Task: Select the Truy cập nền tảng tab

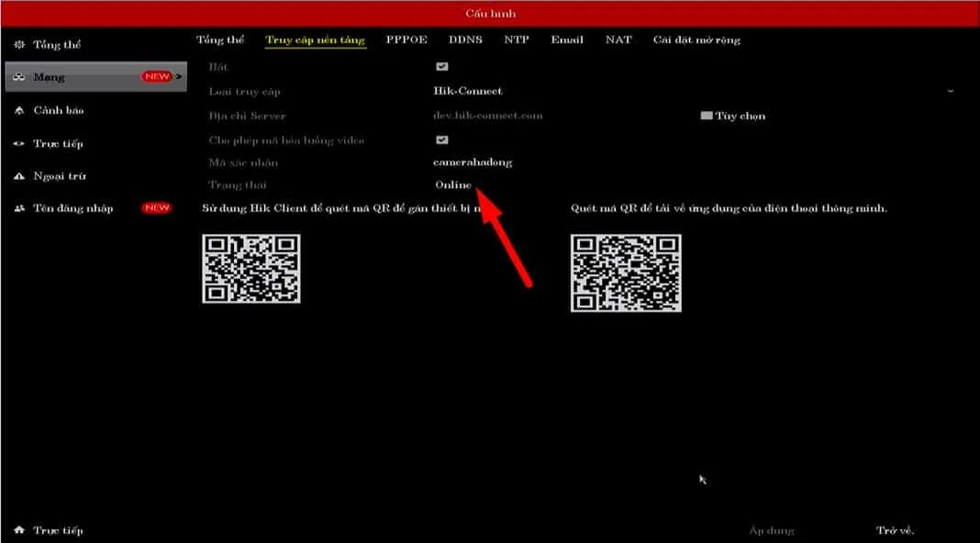Action: pos(315,40)
